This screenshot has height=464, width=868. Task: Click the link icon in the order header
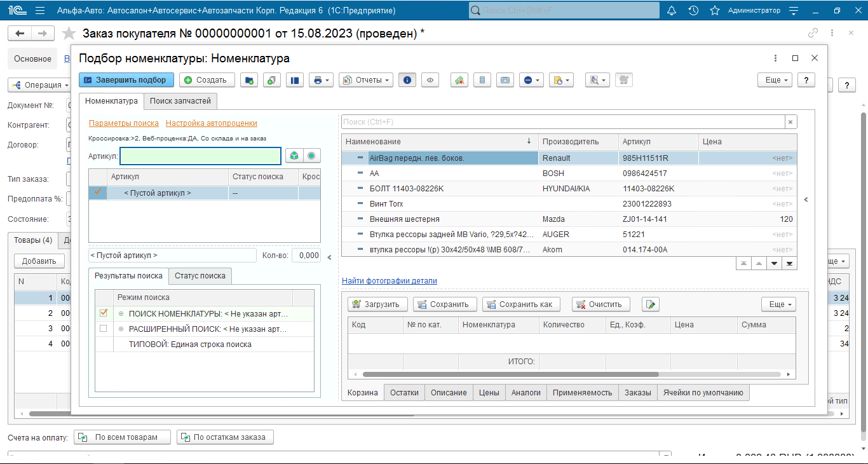tap(813, 33)
